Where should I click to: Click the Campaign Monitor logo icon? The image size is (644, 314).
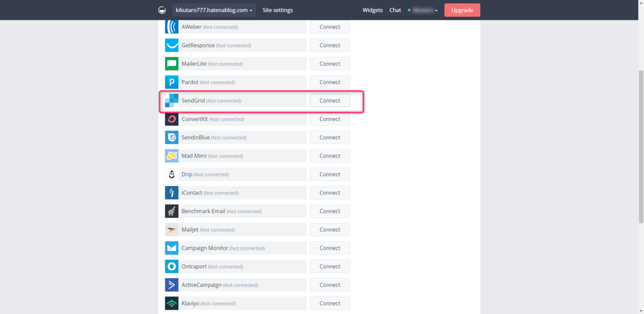[x=172, y=248]
